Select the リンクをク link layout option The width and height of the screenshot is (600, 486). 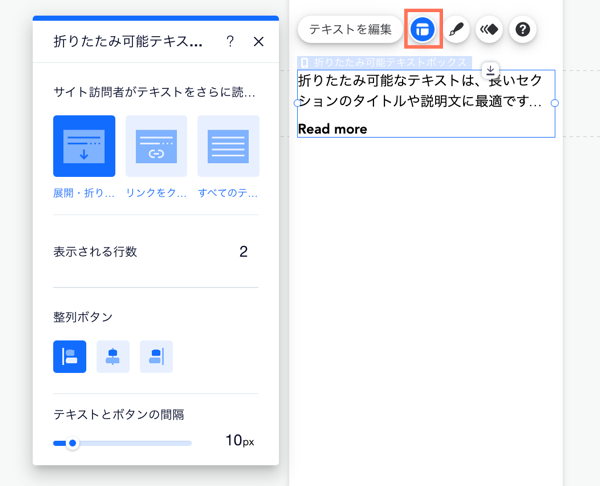(x=156, y=146)
